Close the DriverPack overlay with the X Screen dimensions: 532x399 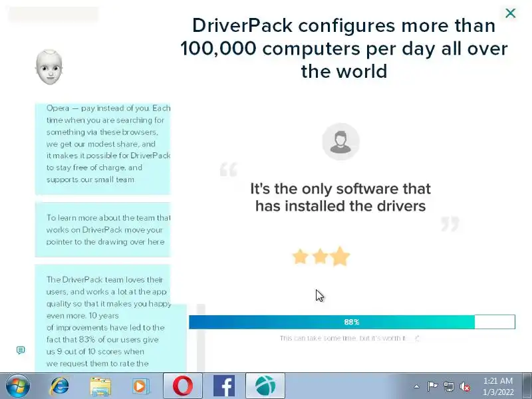pos(510,13)
